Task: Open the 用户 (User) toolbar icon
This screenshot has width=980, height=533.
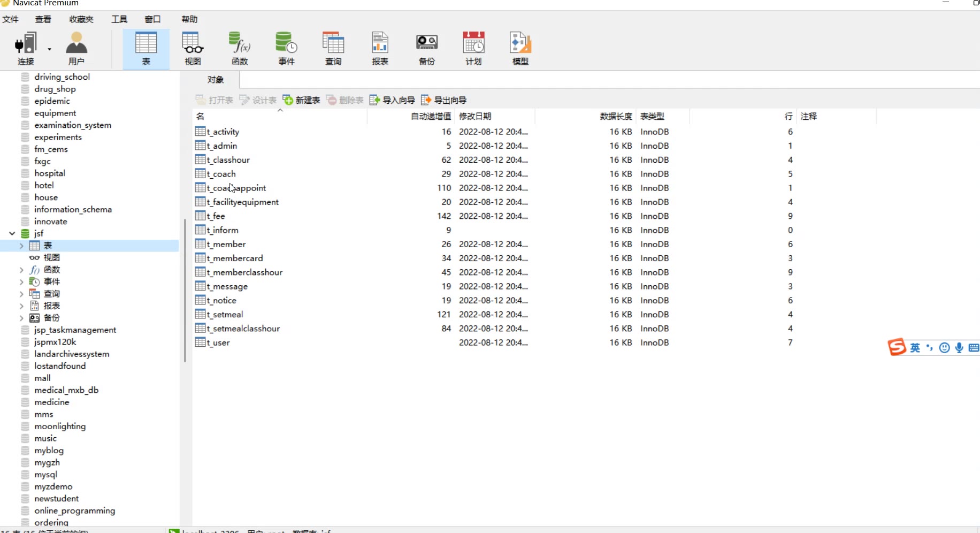Action: (76, 49)
